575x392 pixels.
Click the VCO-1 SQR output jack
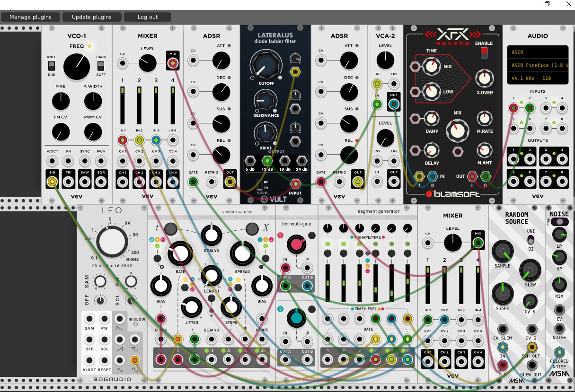pos(101,181)
